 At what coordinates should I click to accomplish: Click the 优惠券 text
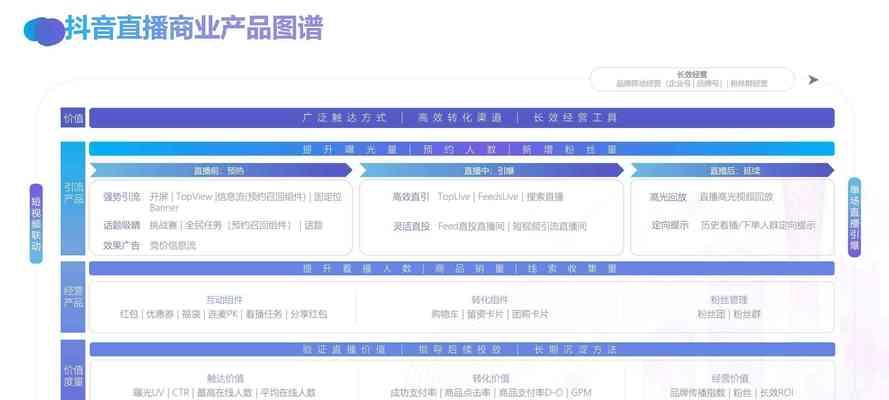click(x=159, y=314)
